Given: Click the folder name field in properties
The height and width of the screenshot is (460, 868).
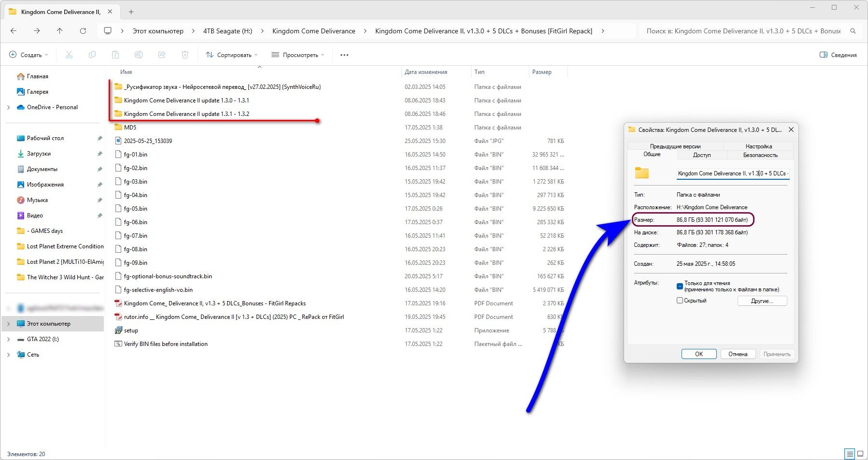Looking at the screenshot, I should [x=733, y=173].
